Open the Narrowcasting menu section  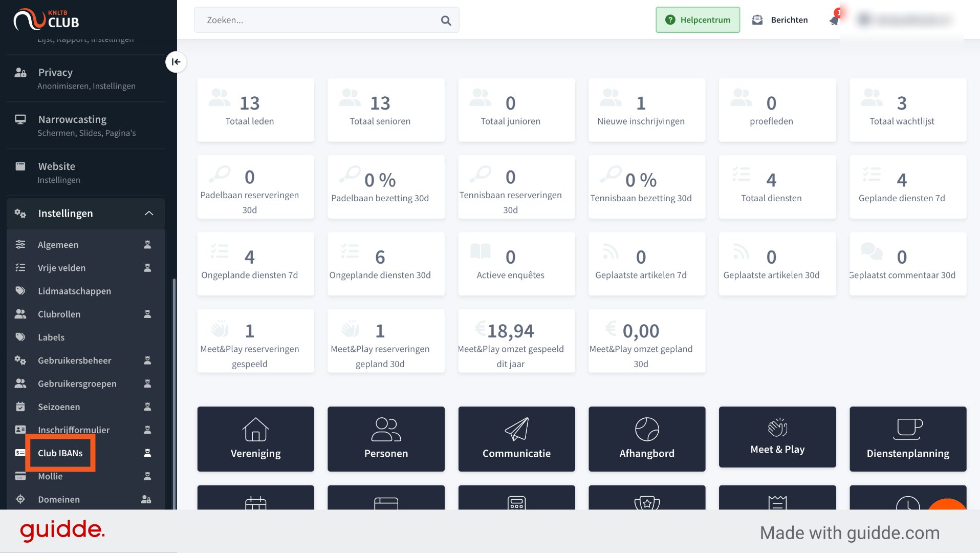85,126
